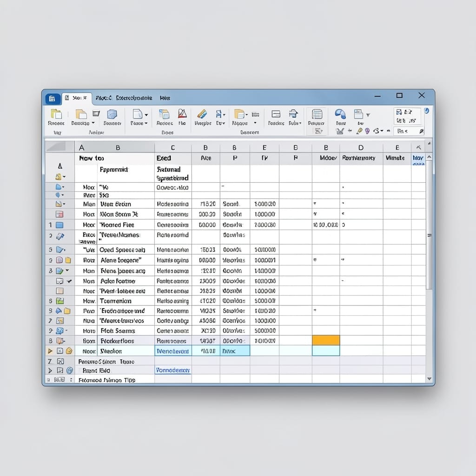
Task: Open the Jlyc:d tab
Action: tap(104, 98)
